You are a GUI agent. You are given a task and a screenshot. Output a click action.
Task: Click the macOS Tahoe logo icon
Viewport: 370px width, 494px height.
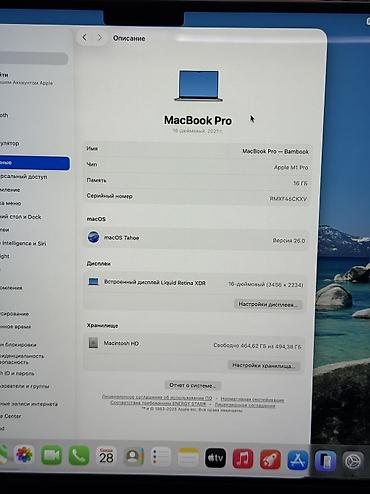pyautogui.click(x=93, y=237)
